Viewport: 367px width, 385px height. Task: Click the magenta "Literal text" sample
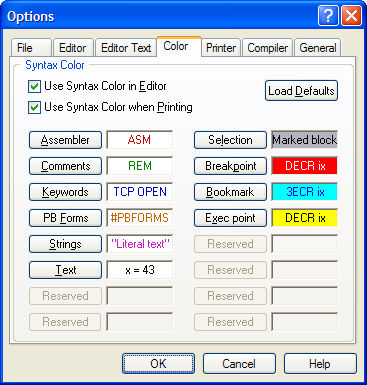pos(140,244)
